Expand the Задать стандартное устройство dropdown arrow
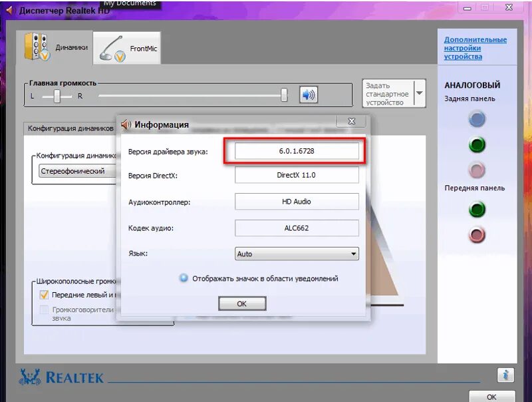This screenshot has height=402, width=532. [420, 93]
